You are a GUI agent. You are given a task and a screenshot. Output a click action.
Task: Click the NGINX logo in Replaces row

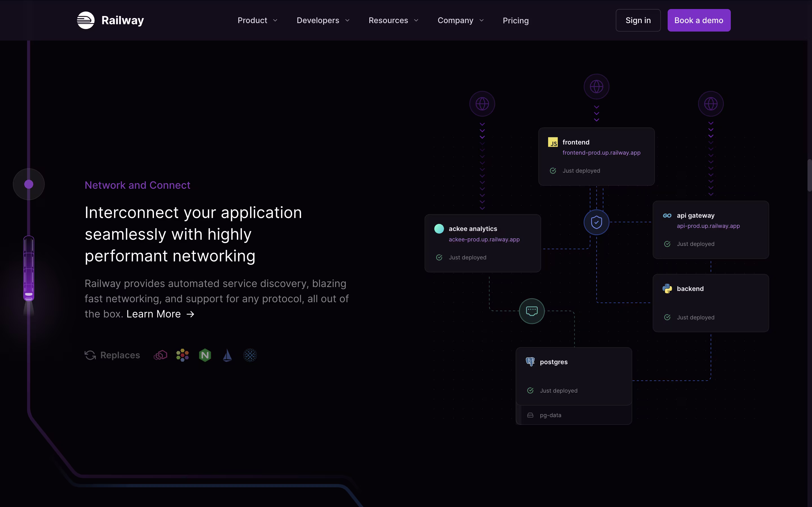[205, 355]
